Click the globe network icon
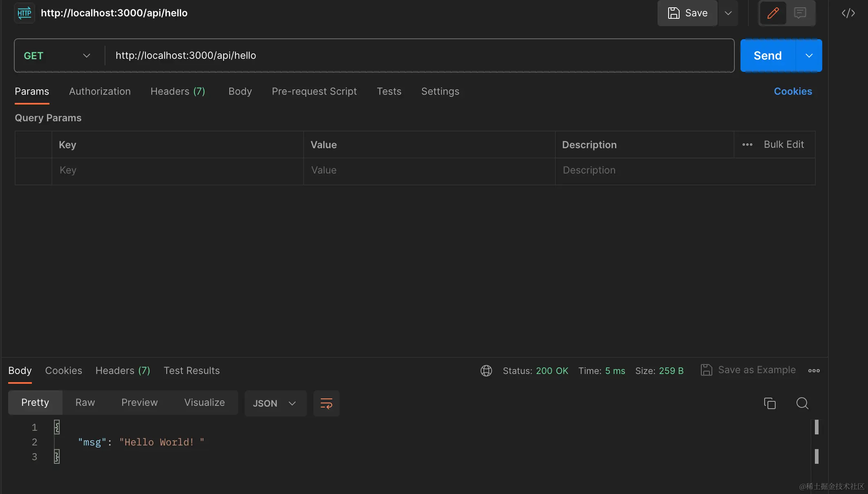 (x=486, y=371)
